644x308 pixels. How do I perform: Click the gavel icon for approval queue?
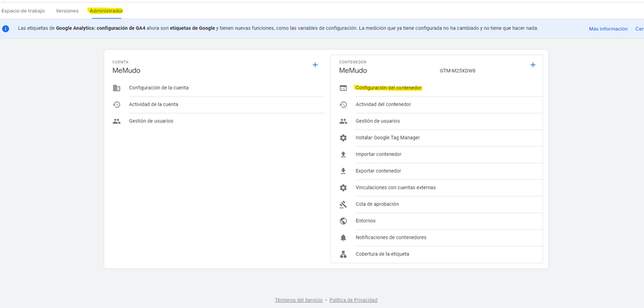click(x=343, y=204)
